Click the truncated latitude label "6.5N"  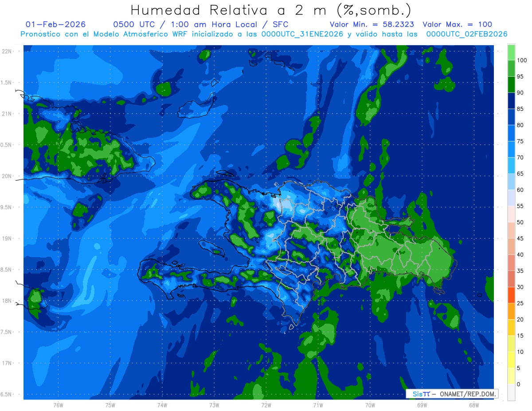coord(6,395)
